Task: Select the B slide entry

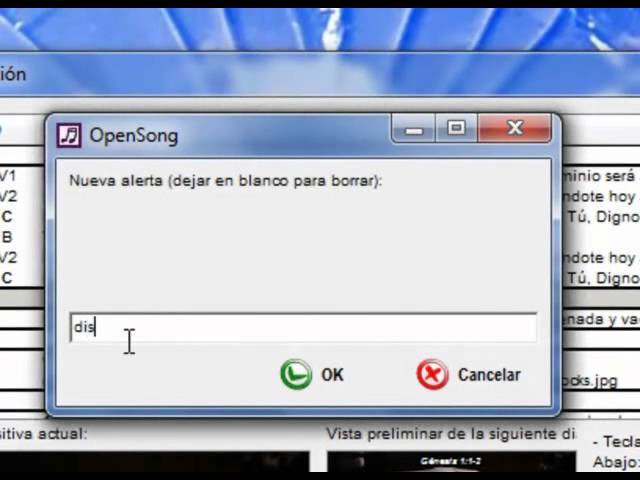Action: 7,237
